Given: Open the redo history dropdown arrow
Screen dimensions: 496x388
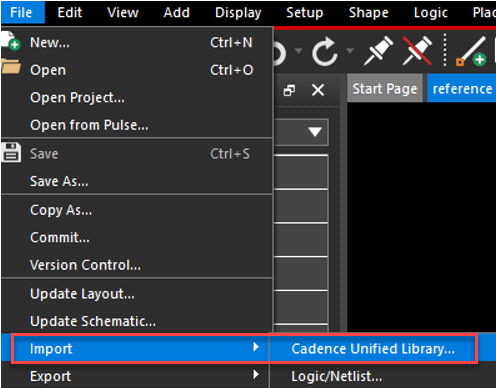Looking at the screenshot, I should tap(350, 51).
